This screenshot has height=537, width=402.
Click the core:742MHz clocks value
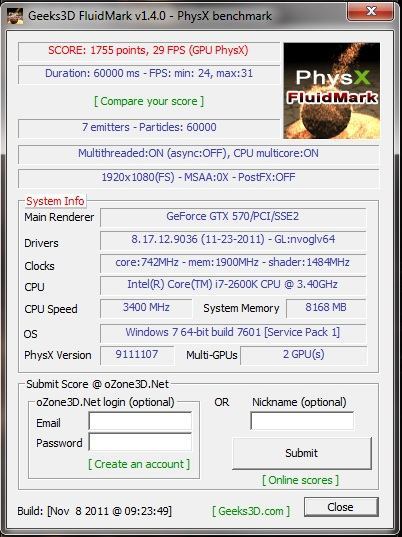[233, 263]
